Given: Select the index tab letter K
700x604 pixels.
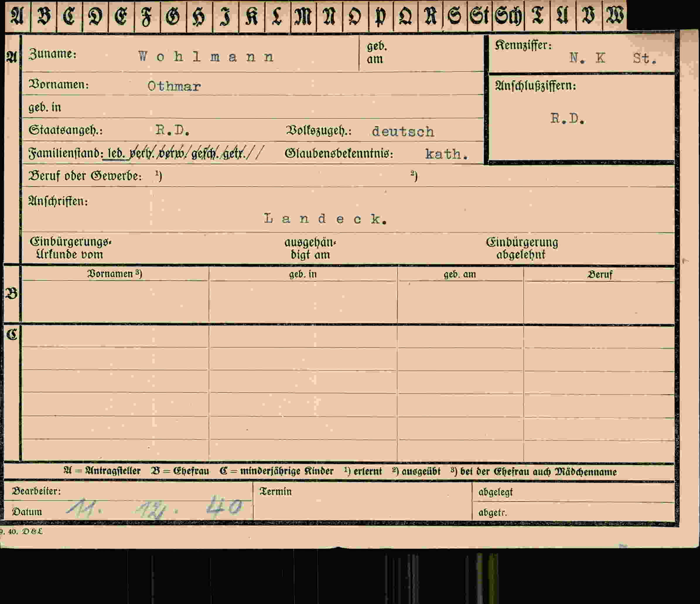Looking at the screenshot, I should (x=252, y=16).
